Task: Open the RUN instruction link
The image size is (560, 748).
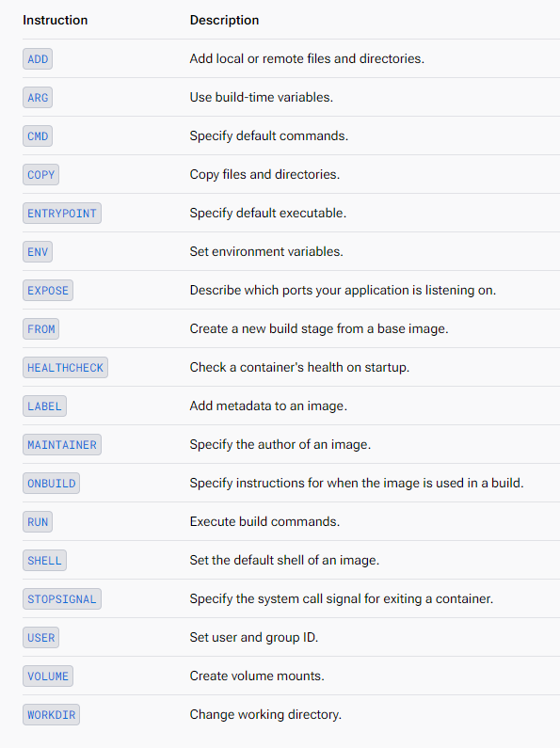Action: (38, 522)
